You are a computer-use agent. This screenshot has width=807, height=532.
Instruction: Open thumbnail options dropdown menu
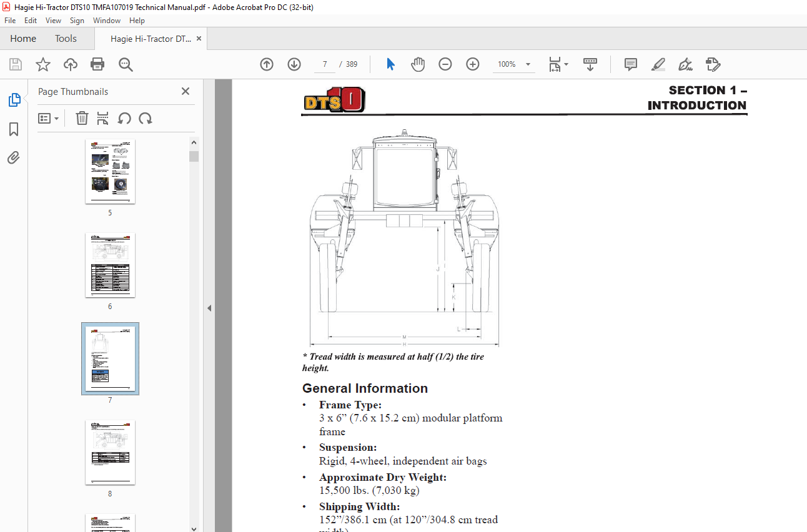click(49, 118)
